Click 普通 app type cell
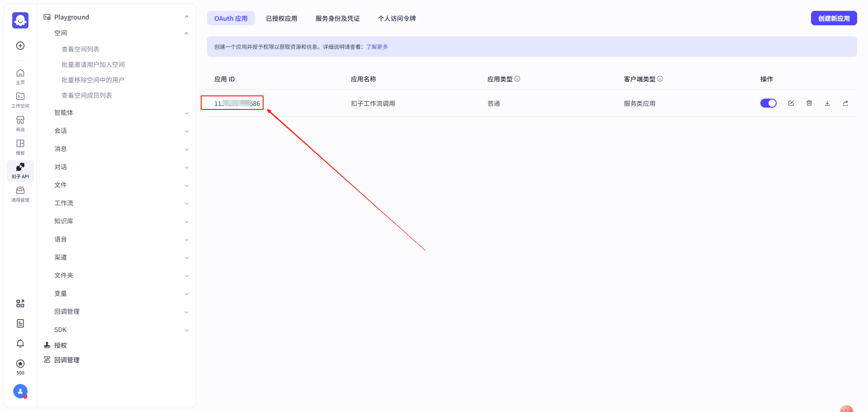Viewport: 868px width, 412px height. point(494,104)
